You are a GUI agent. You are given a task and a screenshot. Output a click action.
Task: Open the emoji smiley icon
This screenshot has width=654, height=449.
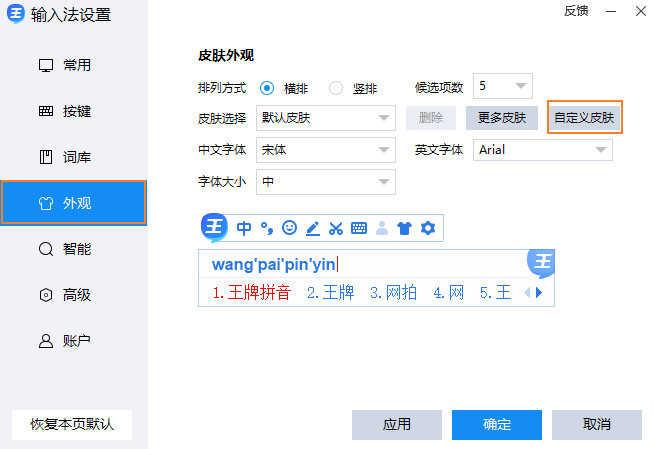289,228
